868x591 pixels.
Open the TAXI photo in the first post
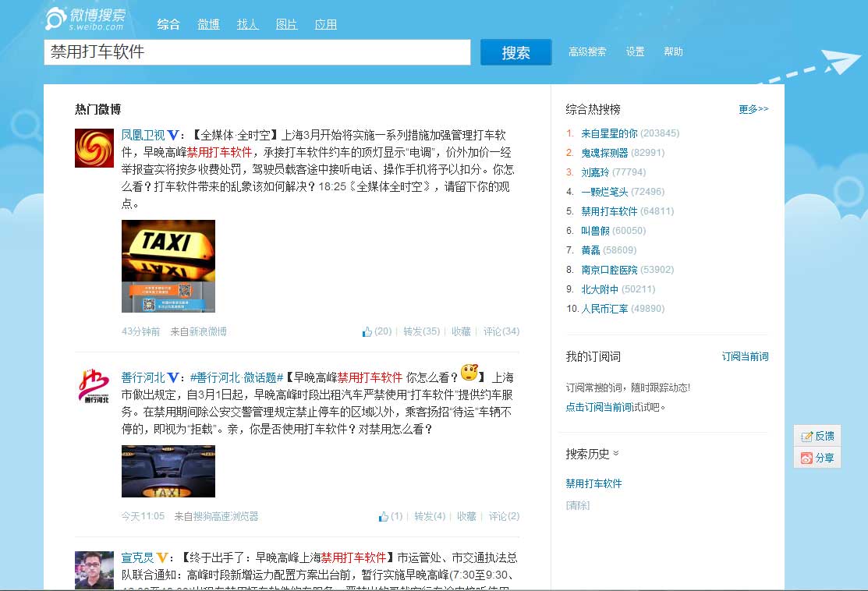pos(168,265)
